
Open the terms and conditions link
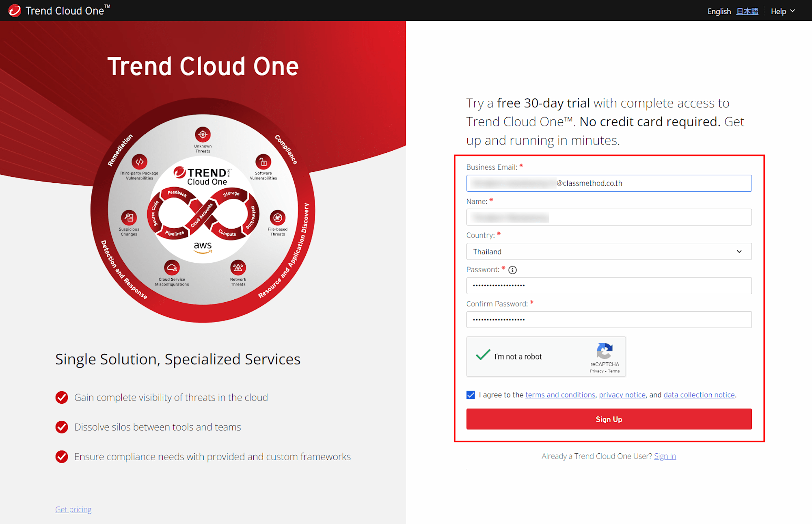click(560, 395)
